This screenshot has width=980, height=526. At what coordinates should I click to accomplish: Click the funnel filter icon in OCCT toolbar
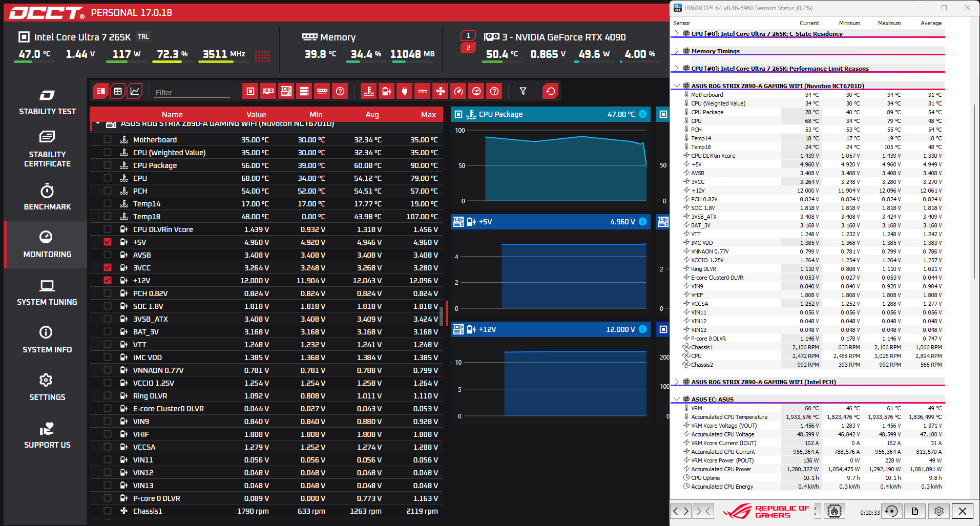[x=523, y=91]
